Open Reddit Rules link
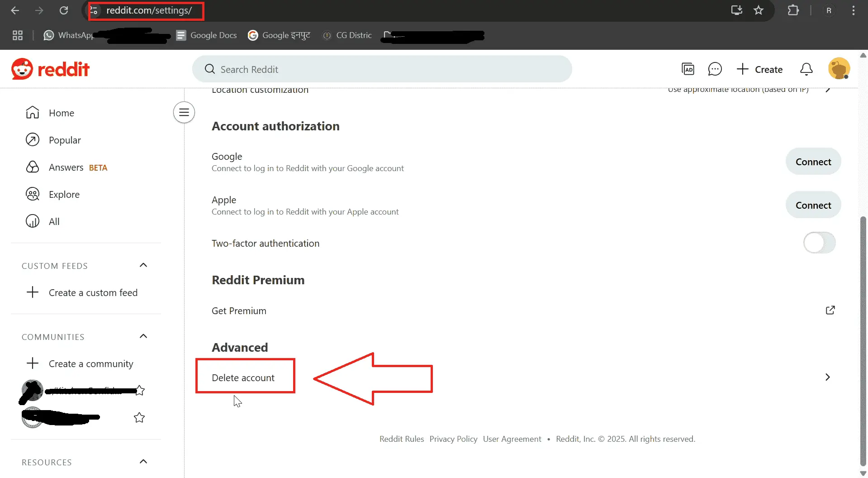This screenshot has height=478, width=868. pos(402,439)
